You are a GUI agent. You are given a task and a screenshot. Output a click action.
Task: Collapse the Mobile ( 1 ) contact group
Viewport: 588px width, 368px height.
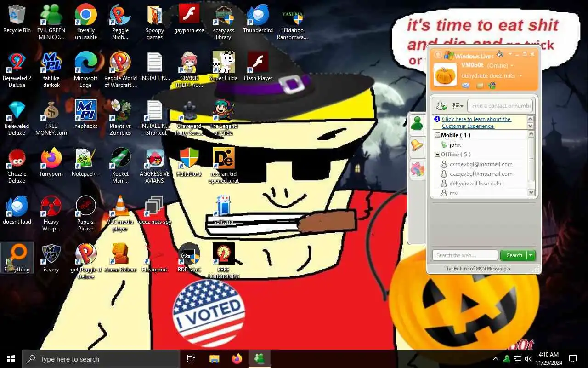point(437,135)
